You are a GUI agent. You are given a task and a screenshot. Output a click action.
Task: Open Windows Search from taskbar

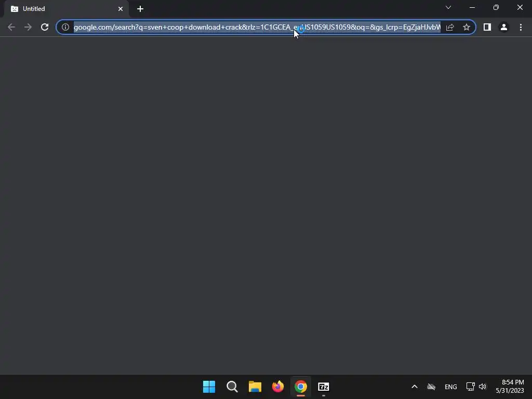[x=232, y=387]
